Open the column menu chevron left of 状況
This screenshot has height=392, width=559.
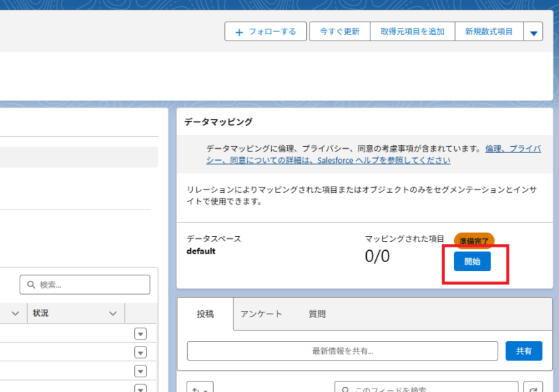coord(15,314)
